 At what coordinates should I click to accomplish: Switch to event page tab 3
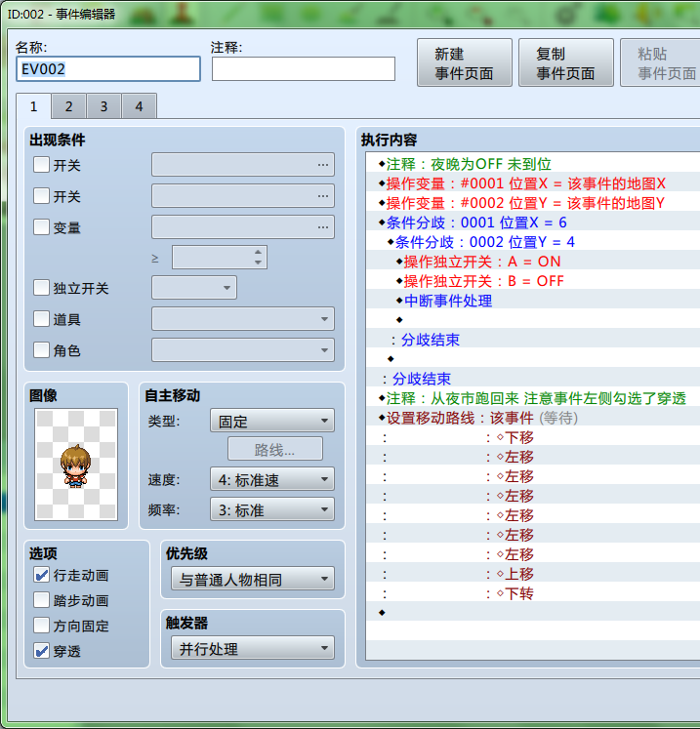click(x=103, y=106)
